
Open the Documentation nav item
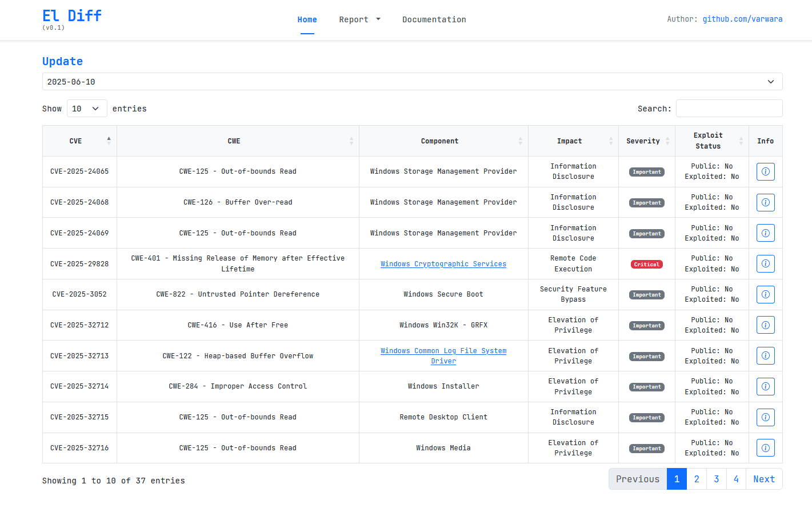click(434, 19)
